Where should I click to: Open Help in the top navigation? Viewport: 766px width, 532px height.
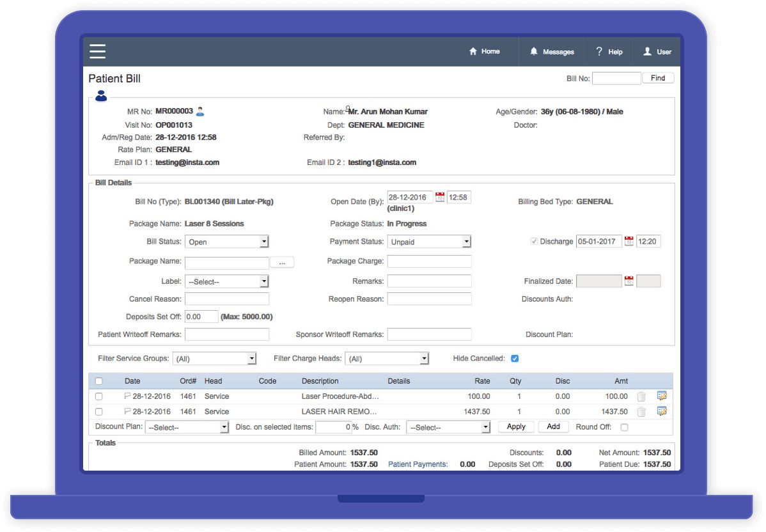[609, 51]
